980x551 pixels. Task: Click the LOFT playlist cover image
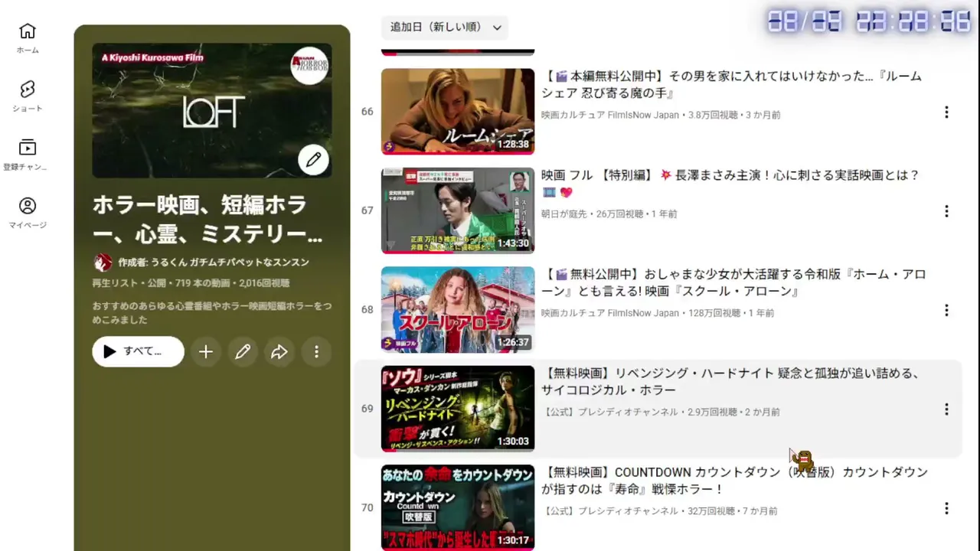212,110
